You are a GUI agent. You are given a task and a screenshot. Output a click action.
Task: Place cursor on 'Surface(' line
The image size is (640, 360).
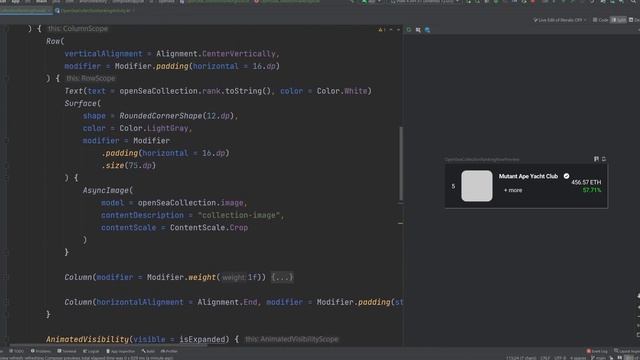coord(82,103)
